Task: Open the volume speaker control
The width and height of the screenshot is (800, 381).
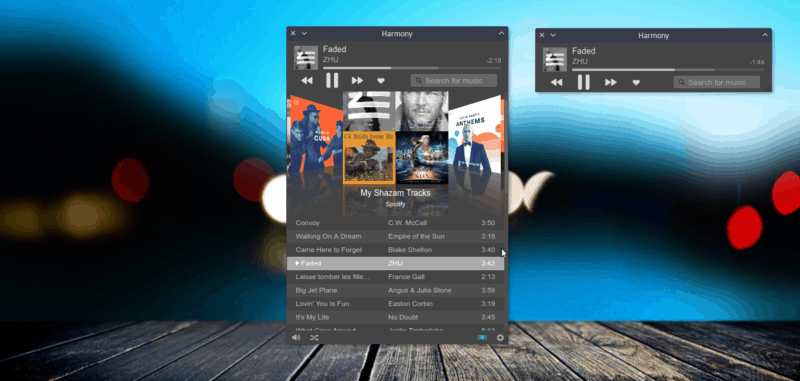Action: (x=296, y=337)
